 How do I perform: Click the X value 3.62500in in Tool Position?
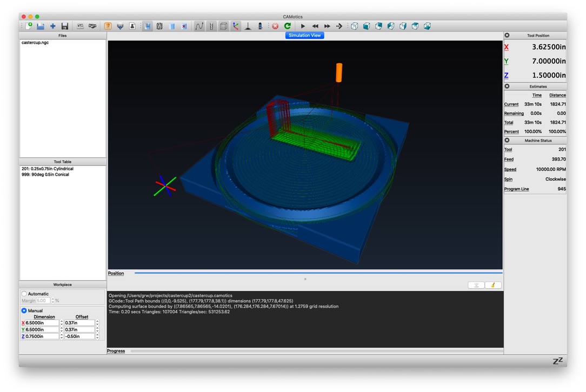(549, 47)
